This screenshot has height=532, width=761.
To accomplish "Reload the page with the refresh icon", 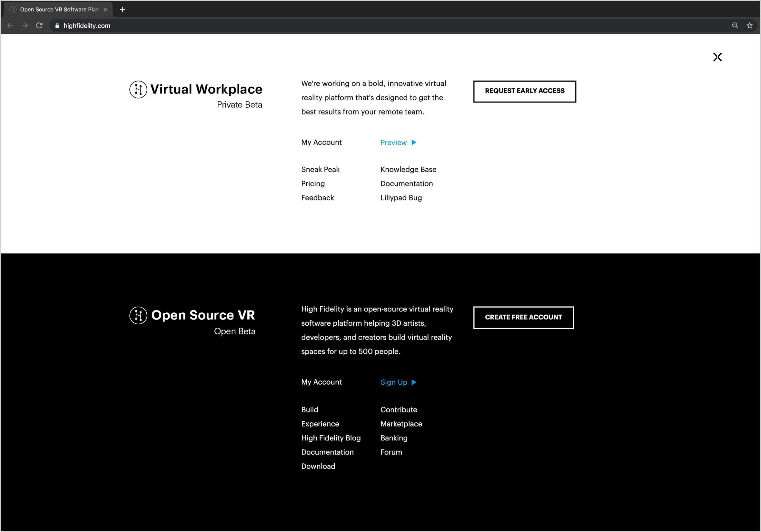I will [39, 25].
